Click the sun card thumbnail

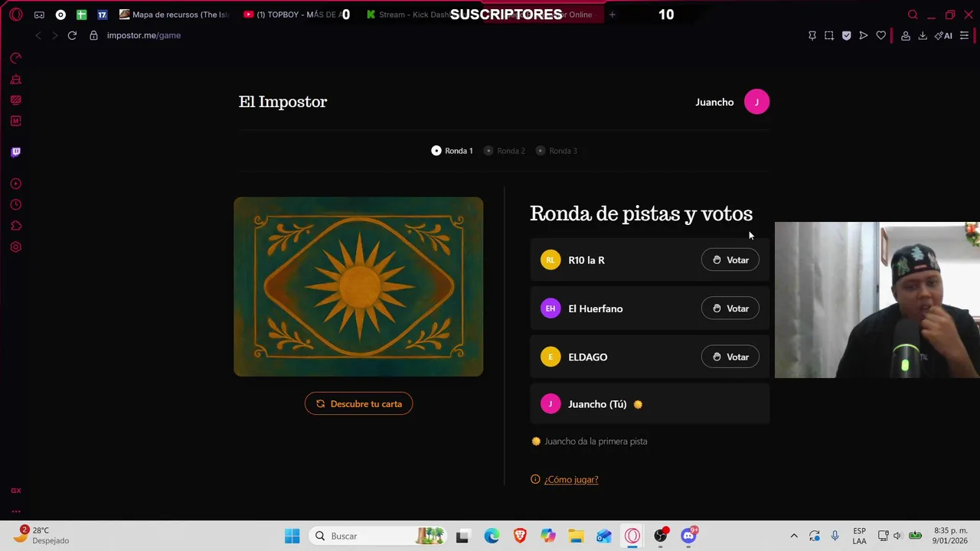(x=358, y=286)
